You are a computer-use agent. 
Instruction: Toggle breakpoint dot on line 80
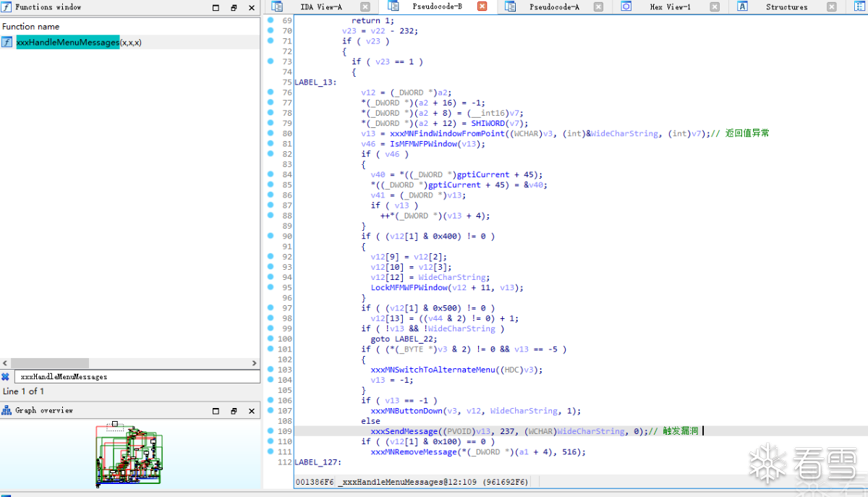[x=270, y=133]
